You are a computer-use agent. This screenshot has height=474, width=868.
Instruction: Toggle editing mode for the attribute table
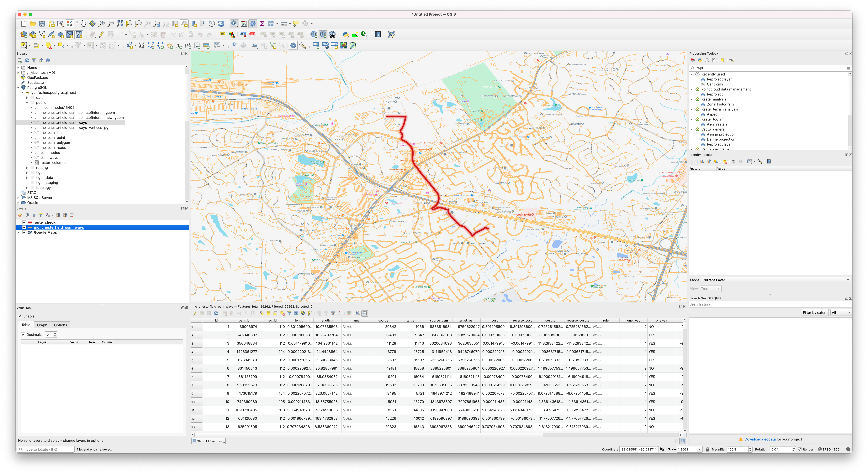[x=195, y=313]
